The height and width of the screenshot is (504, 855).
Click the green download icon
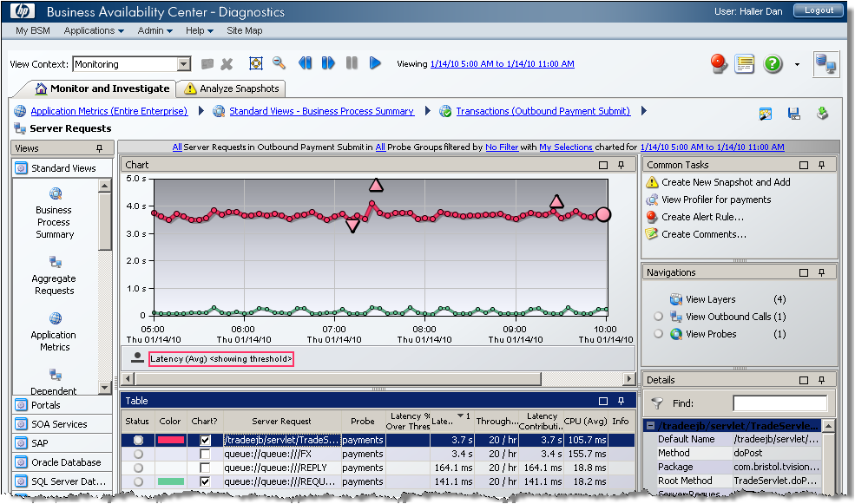(822, 114)
